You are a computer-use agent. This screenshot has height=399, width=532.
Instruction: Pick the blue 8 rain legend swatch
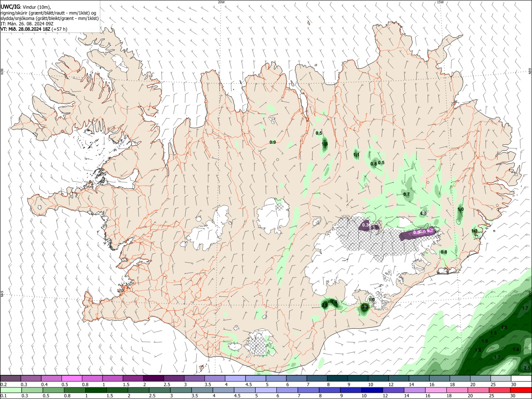coord(329,390)
